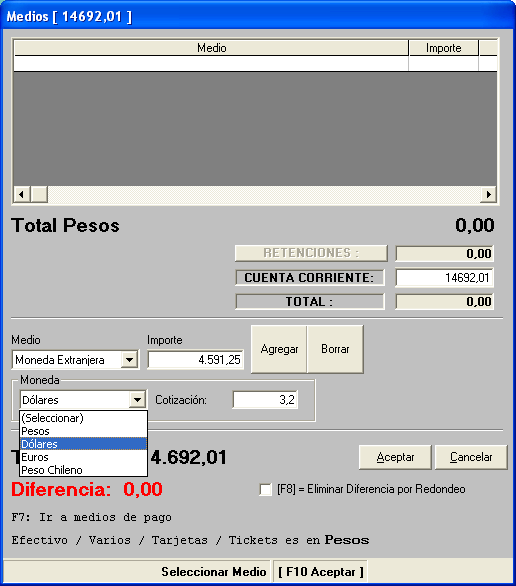Click the Cuenta Corriente amount field
The height and width of the screenshot is (586, 516).
pos(444,278)
